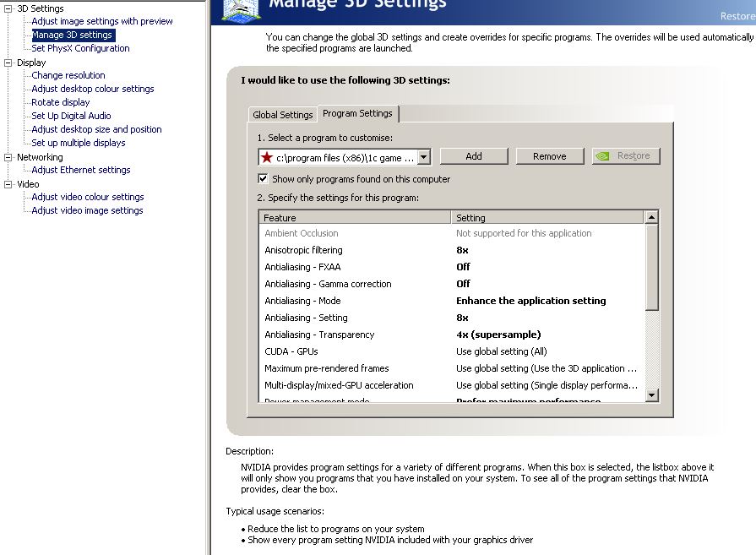The image size is (756, 555).
Task: Open Set PhysX Configuration
Action: 80,48
